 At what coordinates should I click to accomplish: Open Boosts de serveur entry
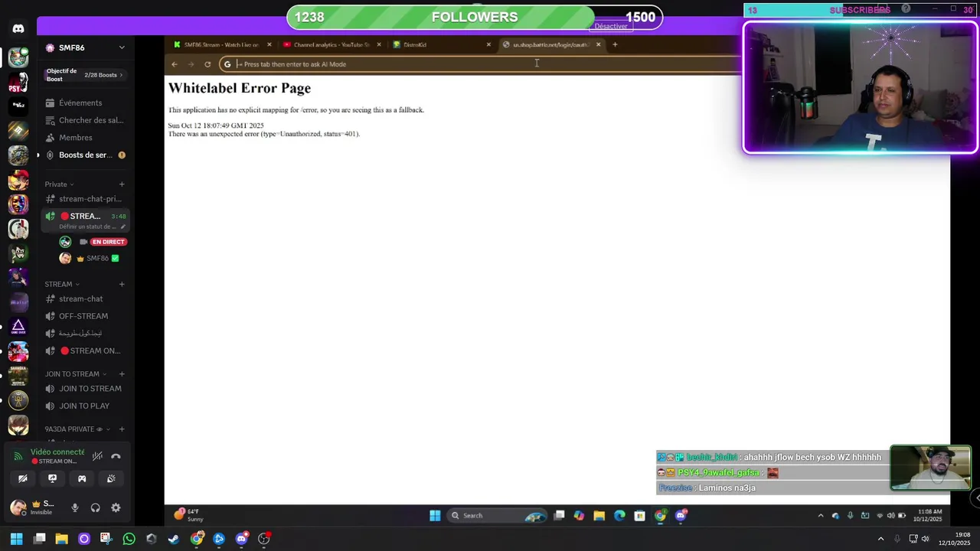click(x=84, y=155)
